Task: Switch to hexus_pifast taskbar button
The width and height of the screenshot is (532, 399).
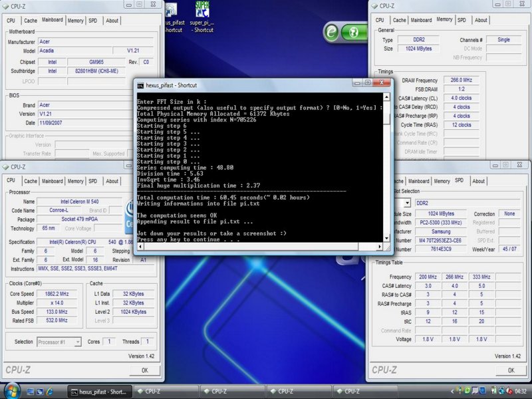Action: point(98,392)
